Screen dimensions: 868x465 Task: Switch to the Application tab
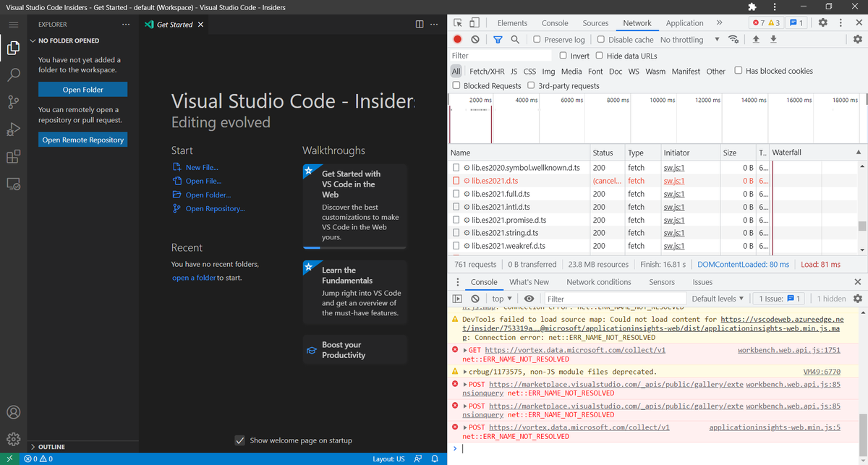pyautogui.click(x=684, y=23)
